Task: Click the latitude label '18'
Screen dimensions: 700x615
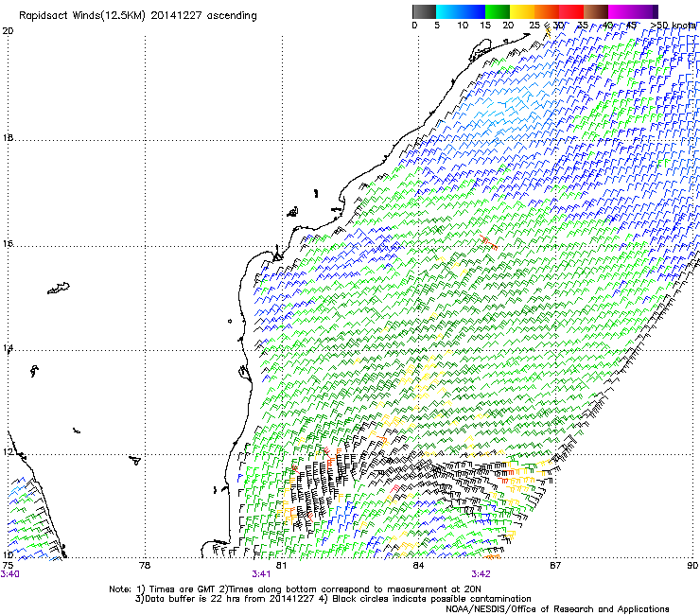Action: coord(8,137)
